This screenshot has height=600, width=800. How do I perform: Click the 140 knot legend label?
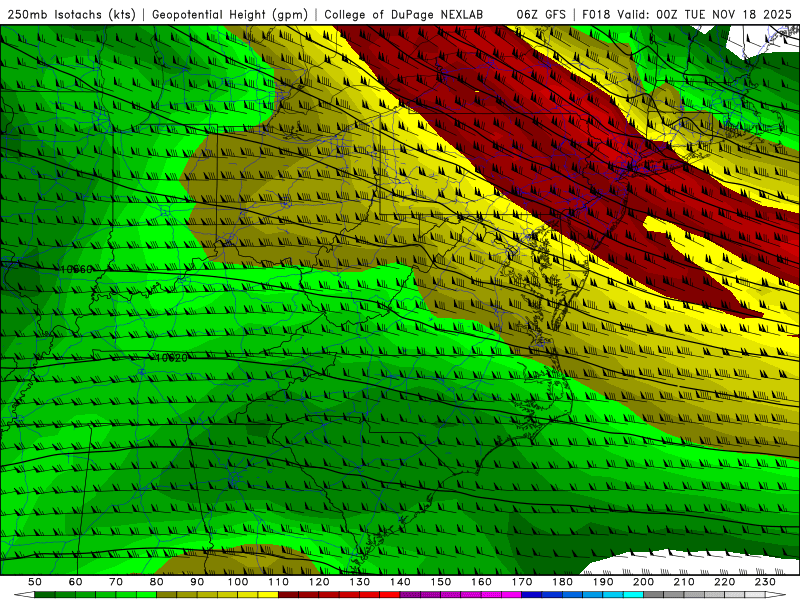[x=400, y=582]
